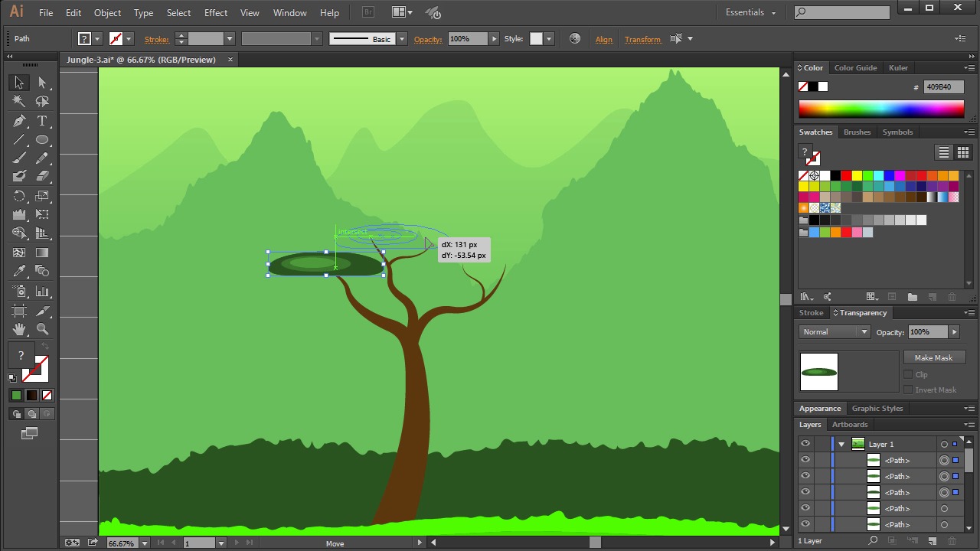Open the Object menu
Viewport: 980px width, 551px height.
[x=107, y=12]
